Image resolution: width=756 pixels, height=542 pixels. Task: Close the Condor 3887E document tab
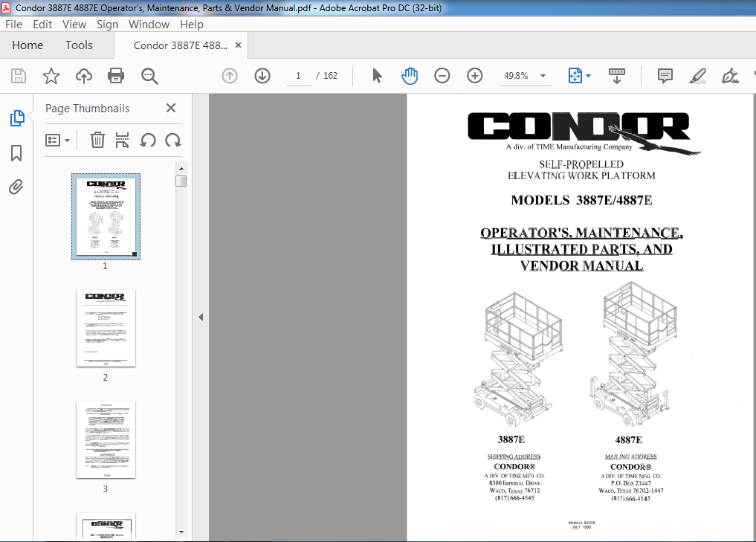[238, 45]
